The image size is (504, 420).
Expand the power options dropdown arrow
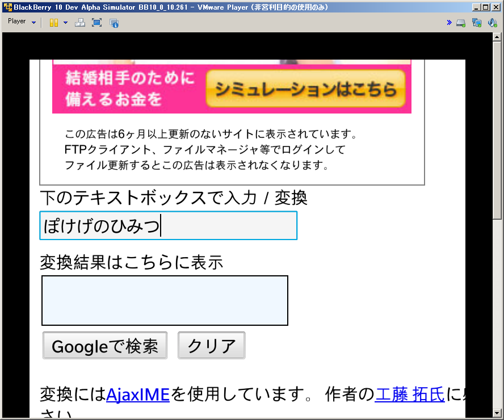66,23
